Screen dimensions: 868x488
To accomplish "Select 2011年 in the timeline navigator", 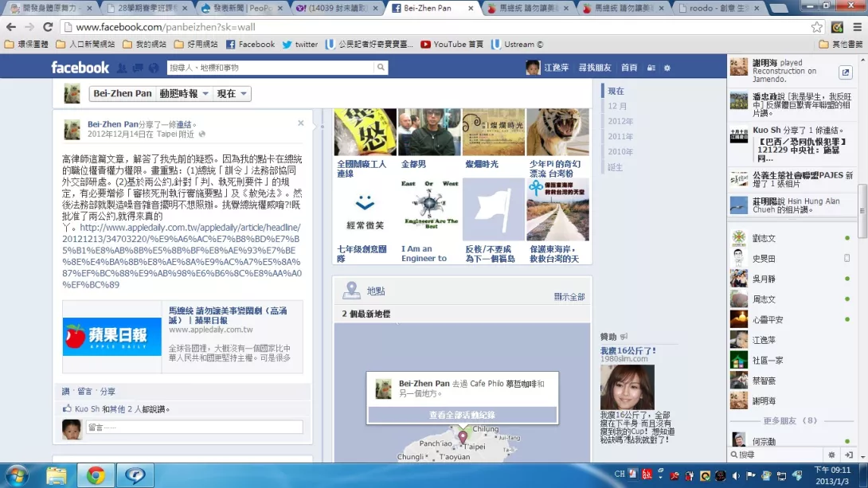I will [x=620, y=136].
